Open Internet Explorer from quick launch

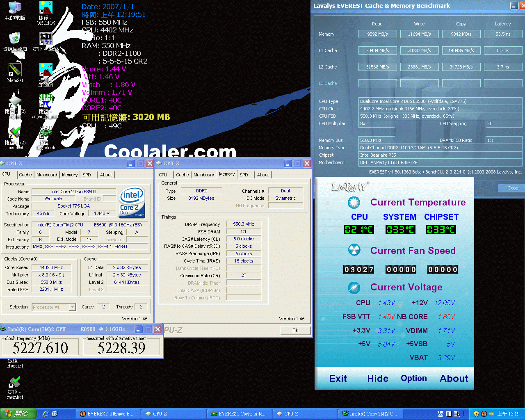pyautogui.click(x=46, y=414)
